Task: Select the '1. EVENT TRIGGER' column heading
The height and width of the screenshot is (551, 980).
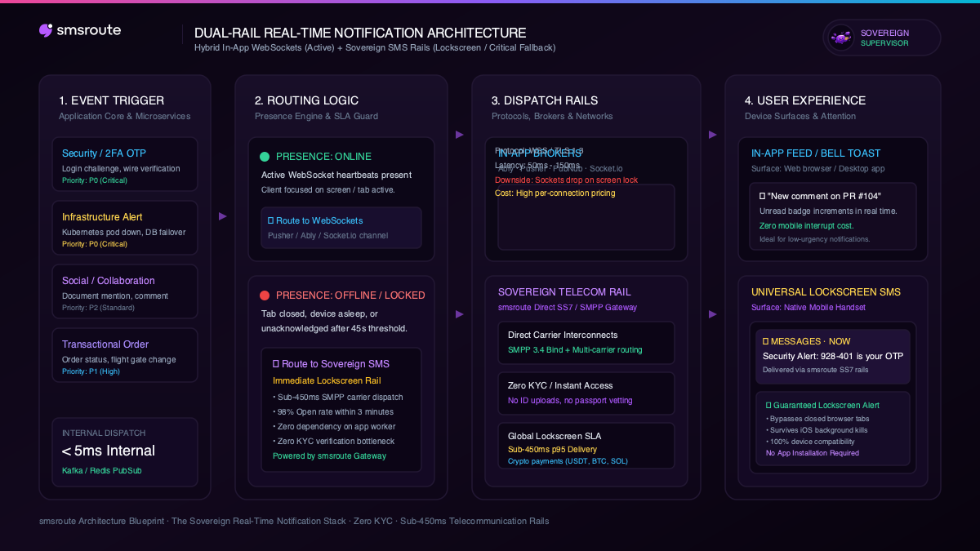Action: point(111,100)
